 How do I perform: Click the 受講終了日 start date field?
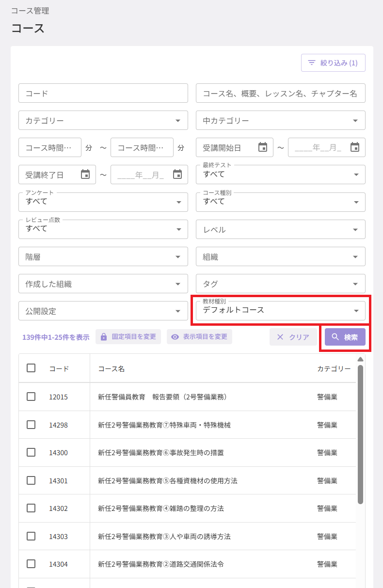pyautogui.click(x=57, y=175)
